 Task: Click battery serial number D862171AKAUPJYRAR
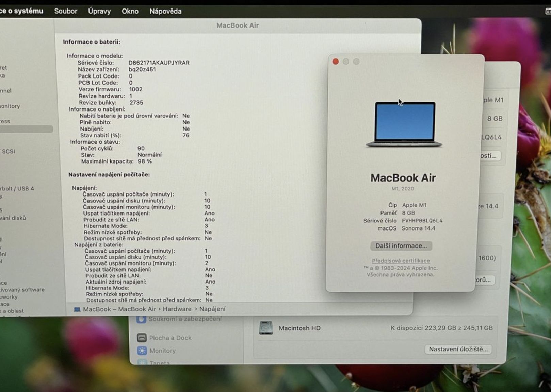[159, 63]
